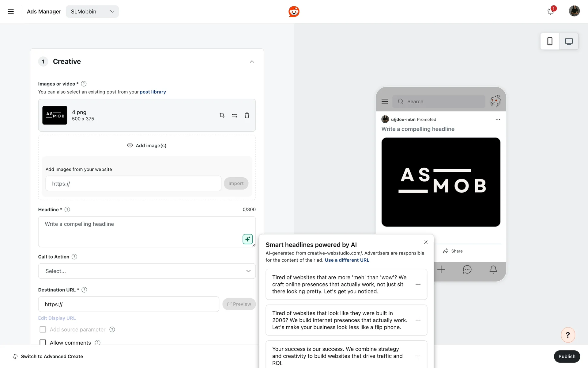Open the notifications bell

(550, 11)
